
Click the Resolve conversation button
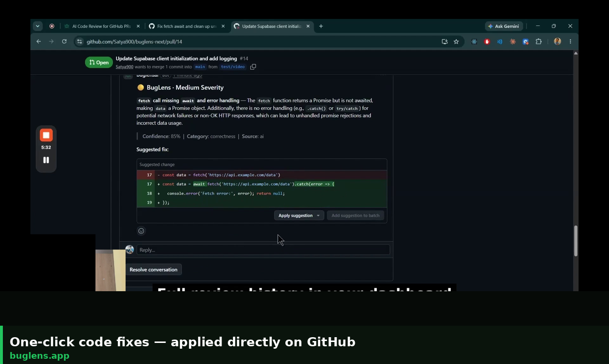153,270
